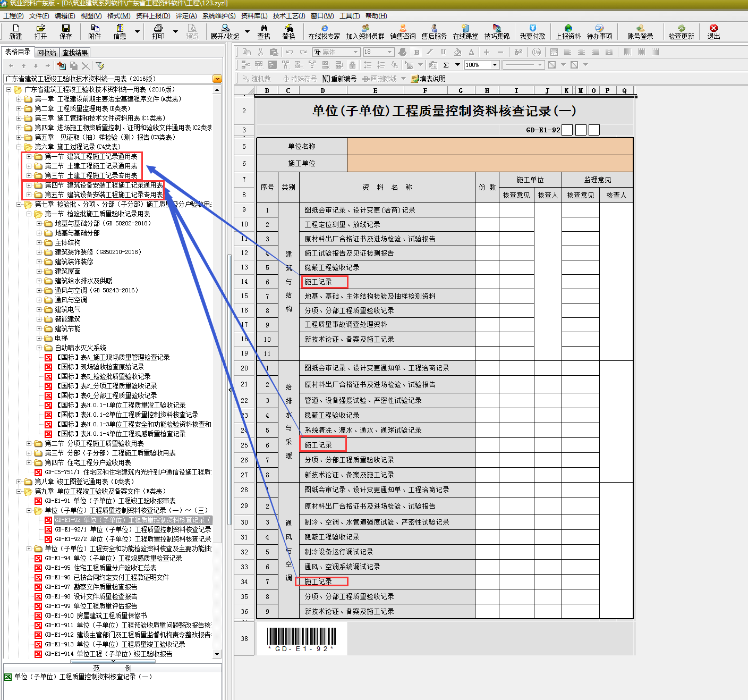Click the fill color bucket icon
The image size is (748, 700).
[x=457, y=52]
